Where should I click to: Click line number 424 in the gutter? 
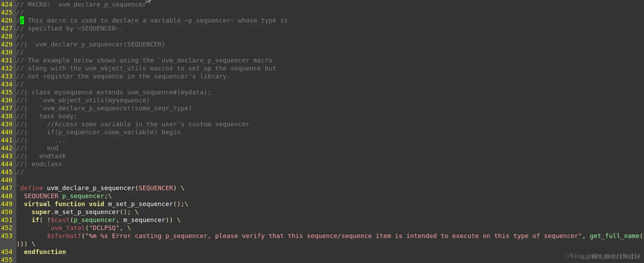(7, 5)
